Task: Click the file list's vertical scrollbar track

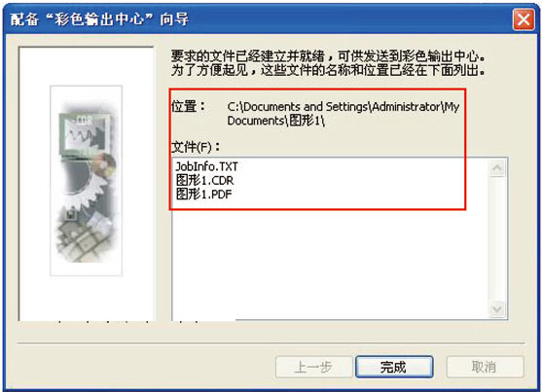Action: click(x=497, y=238)
